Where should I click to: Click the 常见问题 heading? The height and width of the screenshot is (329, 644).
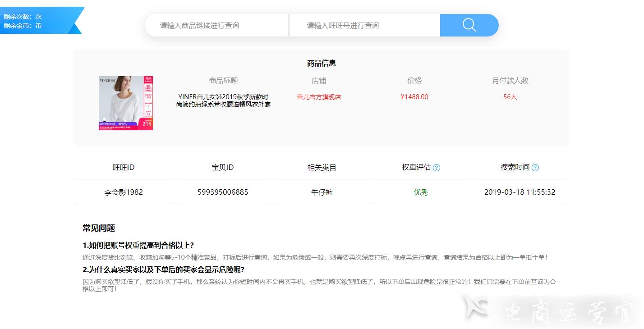[99, 228]
